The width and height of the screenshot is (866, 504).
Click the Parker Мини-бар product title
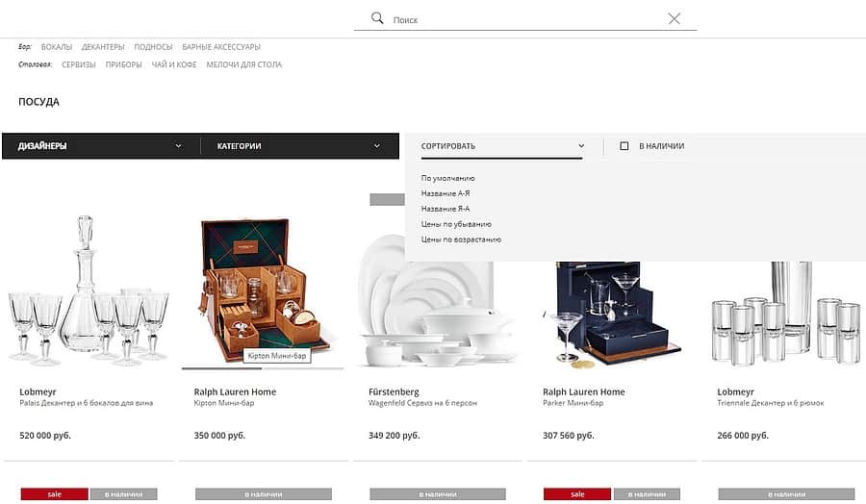click(573, 403)
